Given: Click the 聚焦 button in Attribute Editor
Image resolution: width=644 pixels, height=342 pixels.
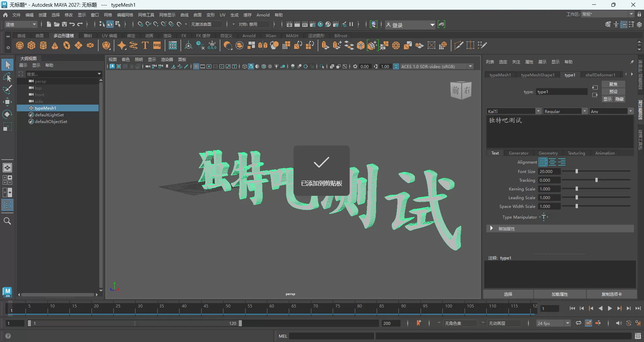Looking at the screenshot, I should pyautogui.click(x=613, y=84).
